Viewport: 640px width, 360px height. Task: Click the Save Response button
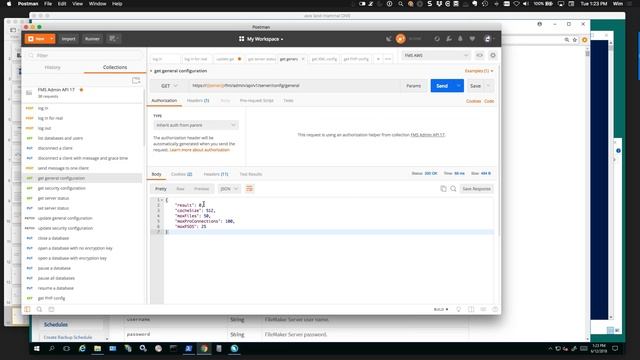[476, 189]
